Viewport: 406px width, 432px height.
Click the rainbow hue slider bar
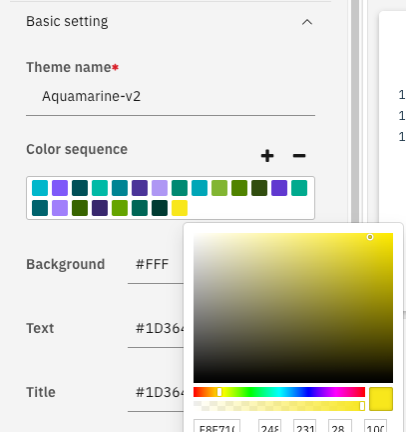click(279, 392)
